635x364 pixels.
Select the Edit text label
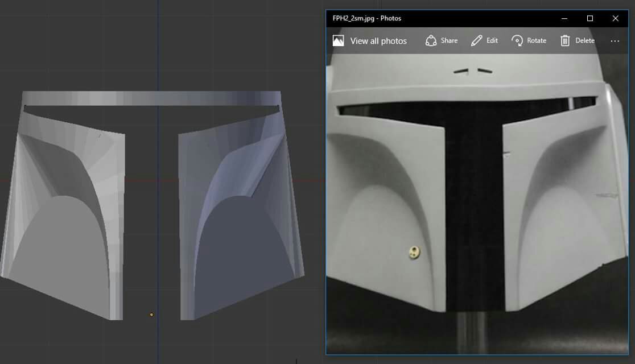pyautogui.click(x=492, y=40)
